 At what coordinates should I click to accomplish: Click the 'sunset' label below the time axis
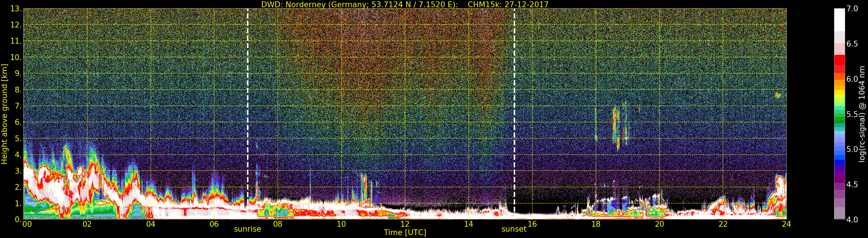(x=514, y=229)
